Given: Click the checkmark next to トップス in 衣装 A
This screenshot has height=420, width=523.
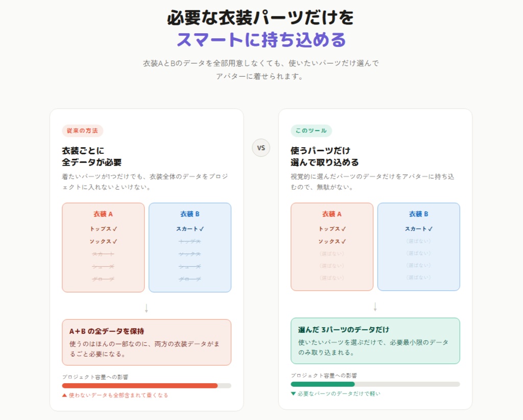Looking at the screenshot, I should (x=115, y=229).
